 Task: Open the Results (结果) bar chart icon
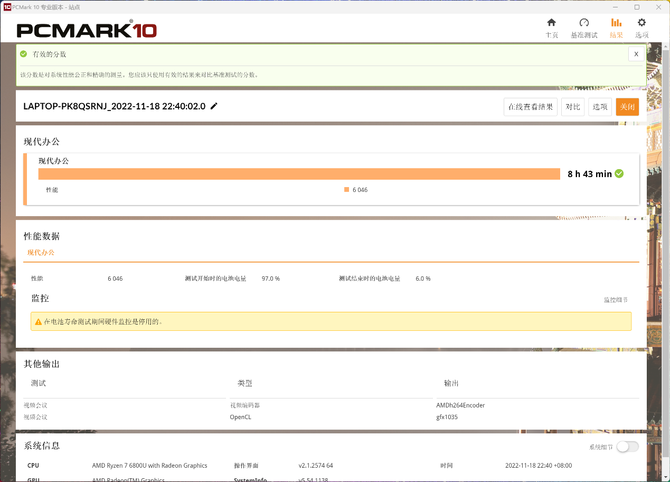point(616,26)
